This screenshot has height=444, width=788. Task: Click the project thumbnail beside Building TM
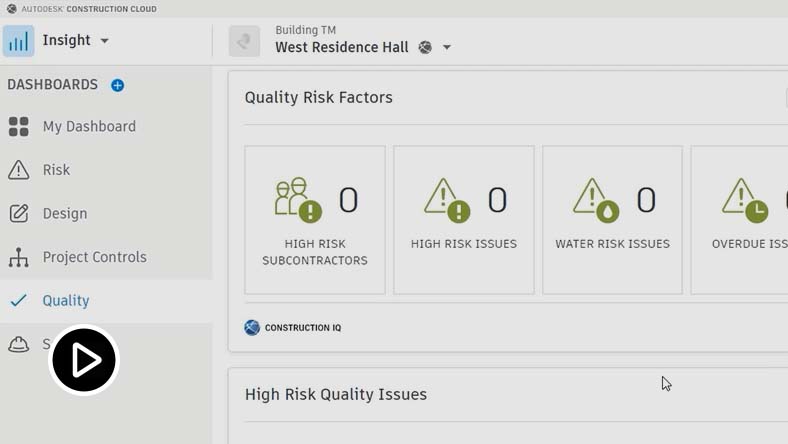coord(244,41)
